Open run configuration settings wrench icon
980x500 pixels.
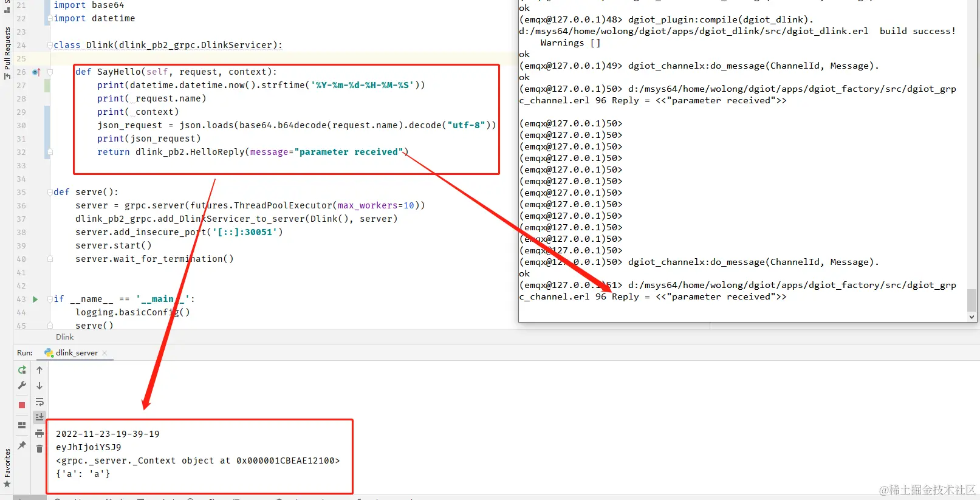tap(22, 385)
